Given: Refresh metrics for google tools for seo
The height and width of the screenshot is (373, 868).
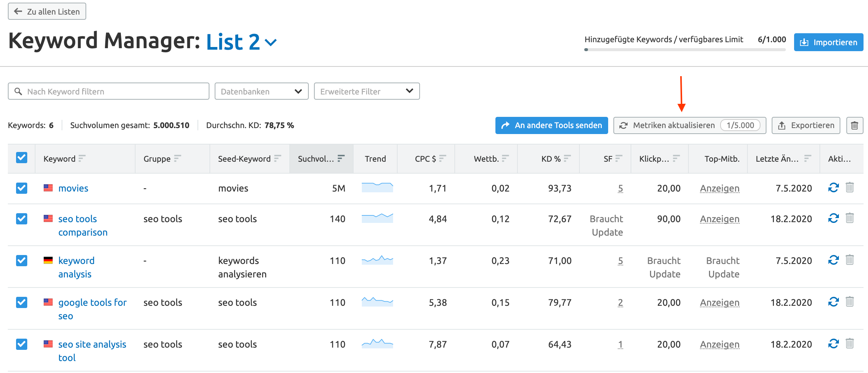Looking at the screenshot, I should point(833,302).
